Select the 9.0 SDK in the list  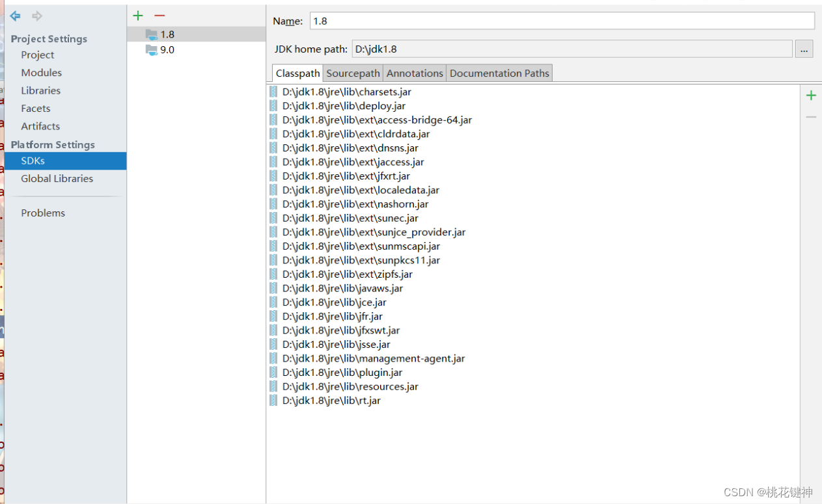pyautogui.click(x=167, y=49)
